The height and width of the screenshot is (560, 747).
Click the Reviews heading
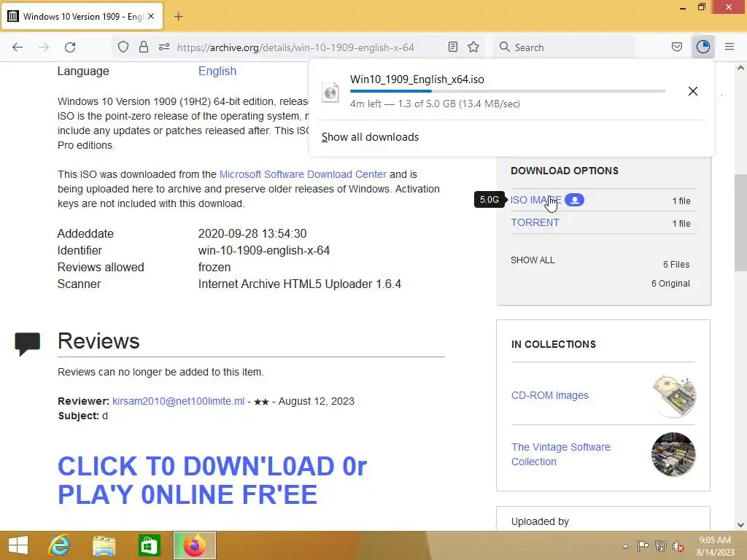click(x=98, y=341)
